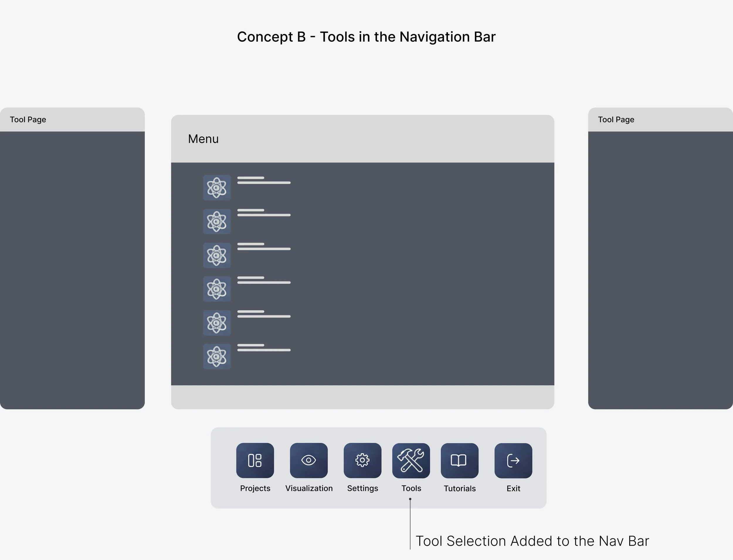Click the fourth atom icon in Menu
This screenshot has height=560, width=733.
[217, 289]
